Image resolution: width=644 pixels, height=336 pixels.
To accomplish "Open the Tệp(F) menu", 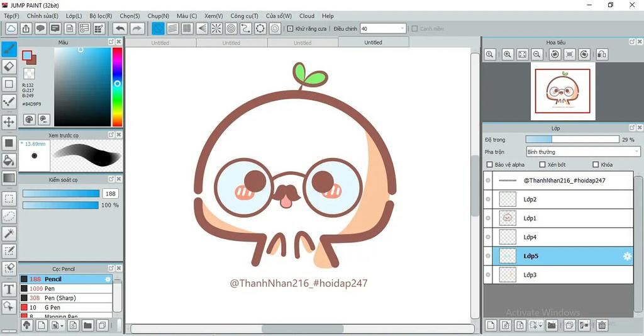I will [11, 16].
